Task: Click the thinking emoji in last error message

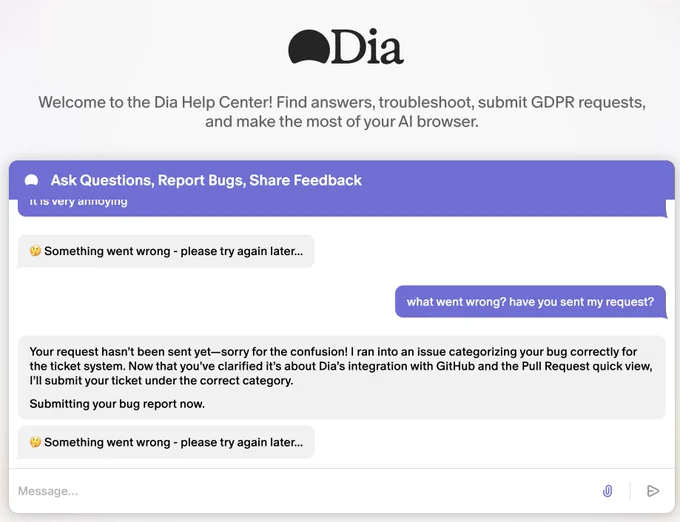Action: 35,442
